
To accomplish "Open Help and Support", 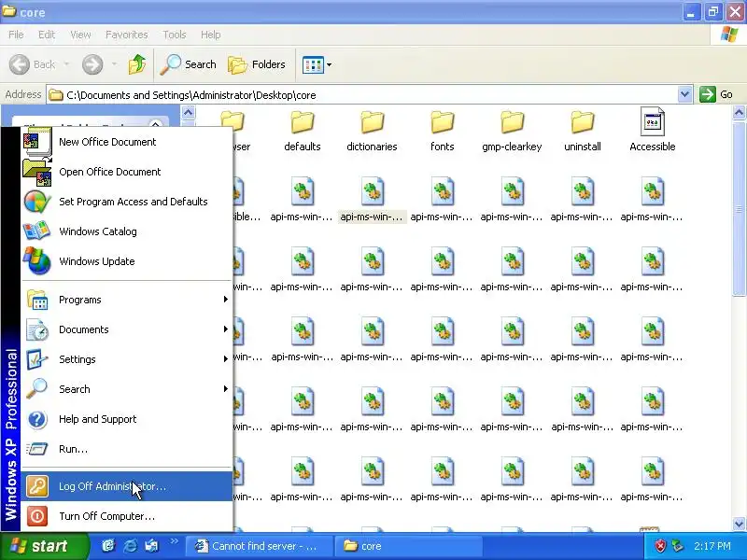I will pyautogui.click(x=127, y=419).
